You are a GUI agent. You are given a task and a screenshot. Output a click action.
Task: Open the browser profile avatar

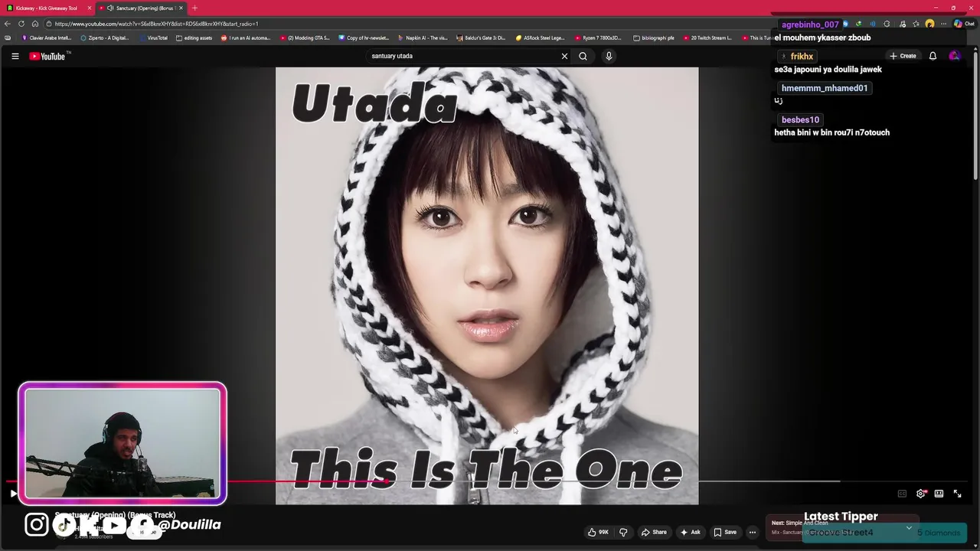tap(929, 24)
